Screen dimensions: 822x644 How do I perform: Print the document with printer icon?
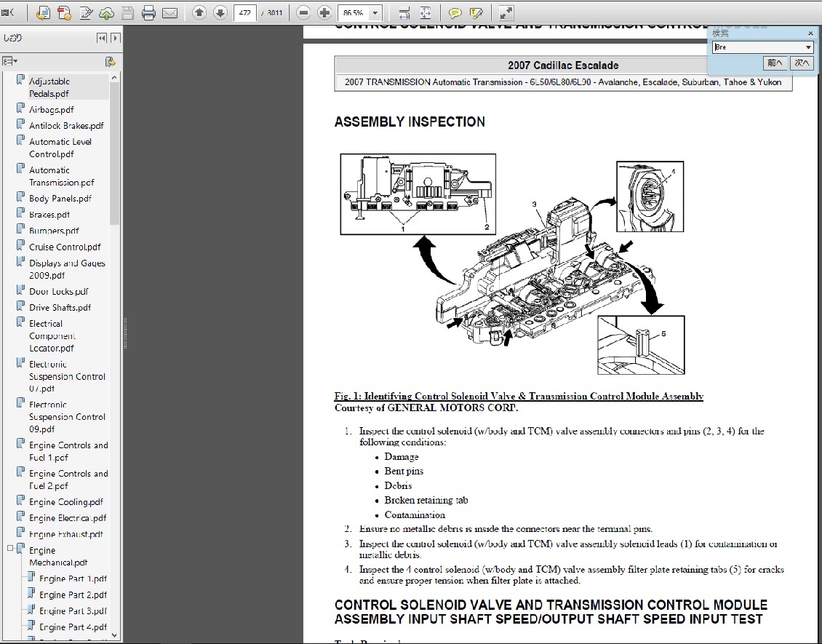(x=149, y=13)
